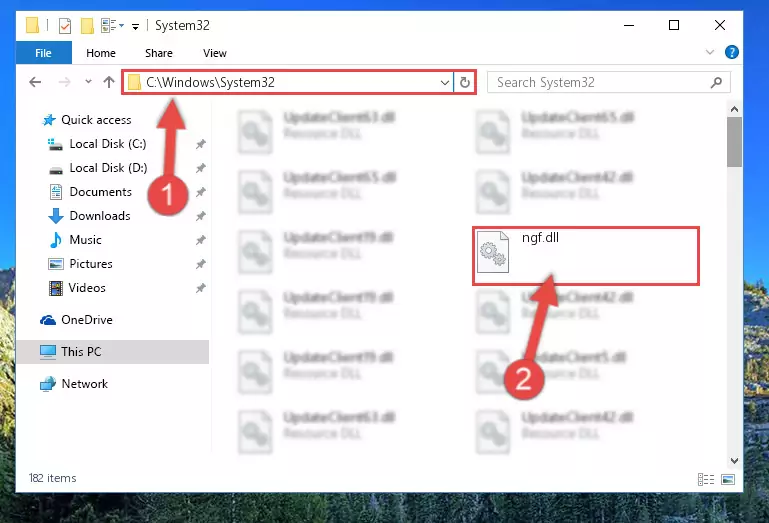Select the ngf.dll file
Viewport: 769px width, 523px height.
tap(586, 256)
